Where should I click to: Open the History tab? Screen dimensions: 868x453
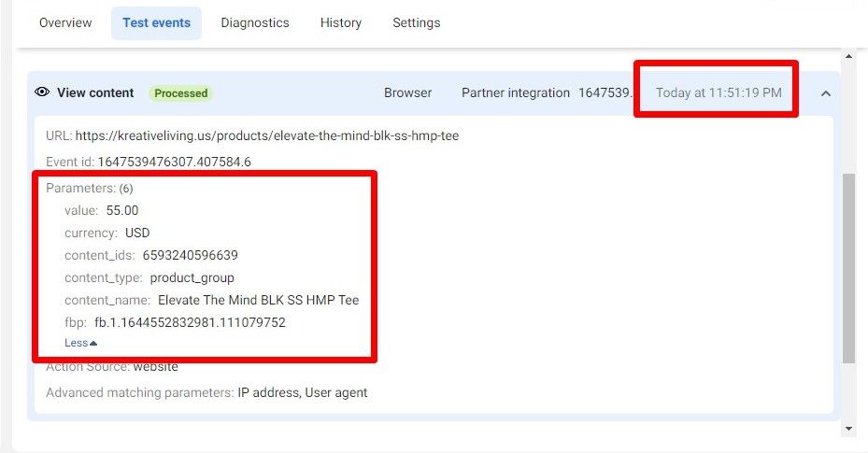(340, 22)
